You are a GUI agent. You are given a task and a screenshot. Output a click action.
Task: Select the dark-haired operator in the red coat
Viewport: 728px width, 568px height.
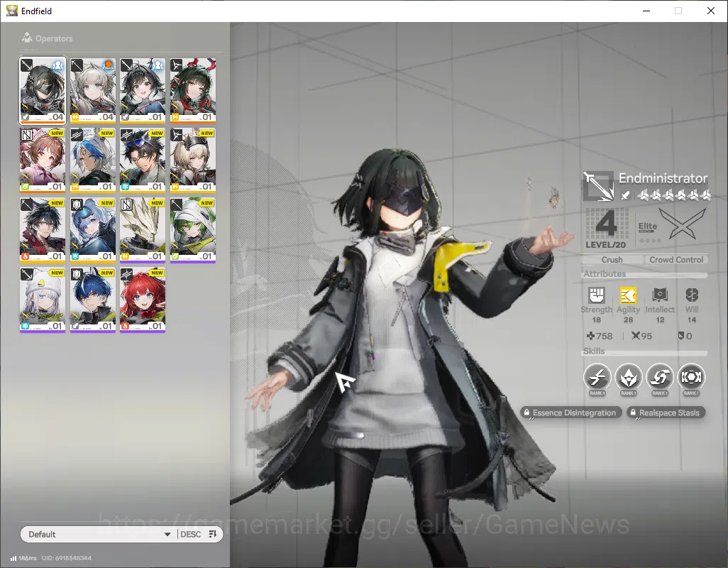[43, 230]
